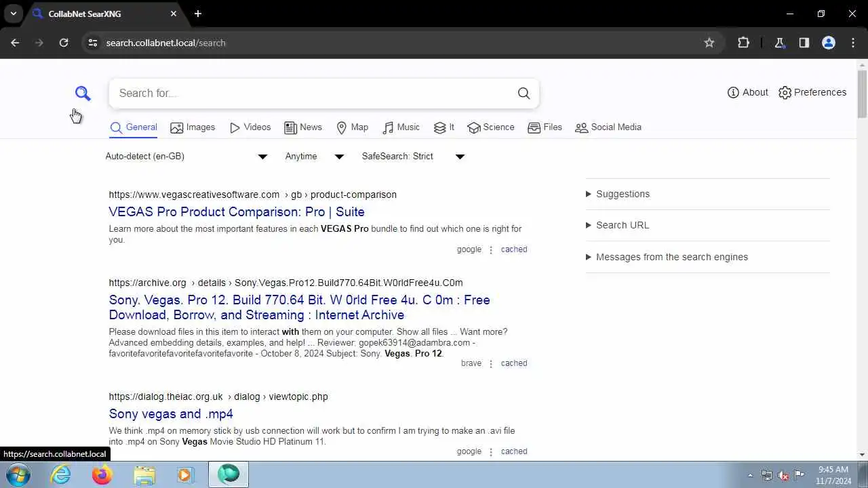Open cached link for VEGAS Pro Product Comparison

coord(514,249)
